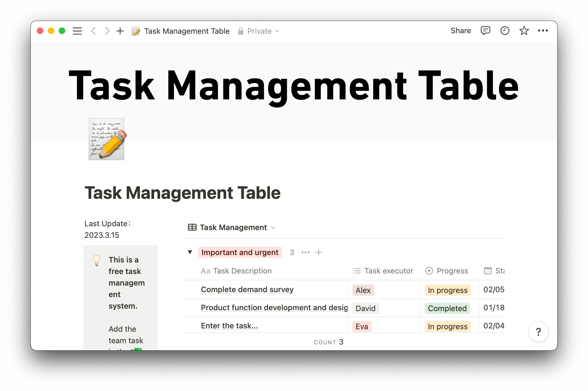
Task: Click the Share button
Action: (460, 30)
